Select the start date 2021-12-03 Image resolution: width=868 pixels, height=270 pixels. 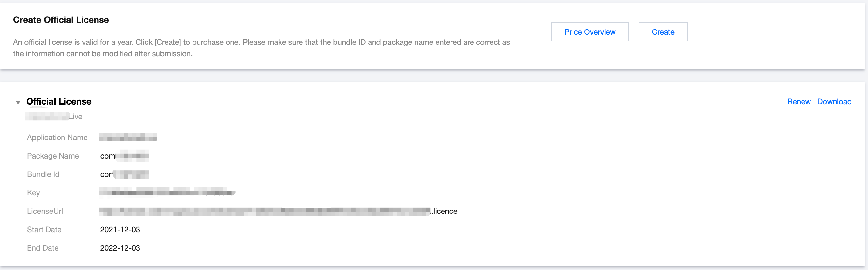(x=120, y=230)
